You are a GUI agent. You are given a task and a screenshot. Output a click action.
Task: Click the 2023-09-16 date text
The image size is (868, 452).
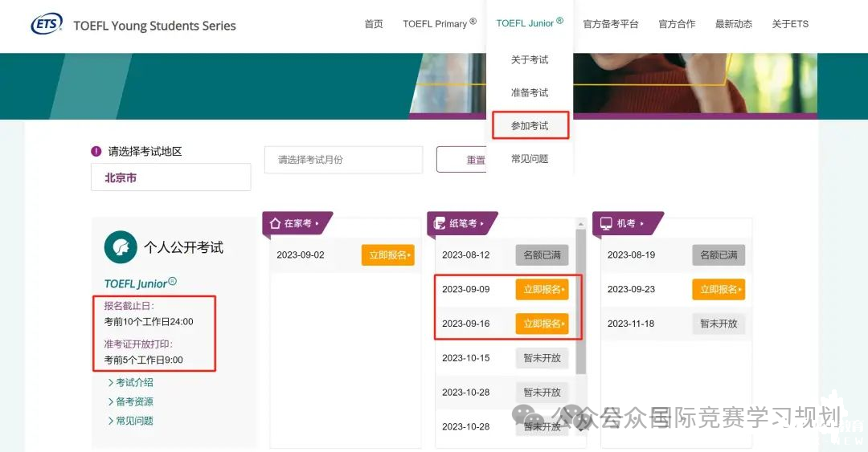click(x=466, y=324)
